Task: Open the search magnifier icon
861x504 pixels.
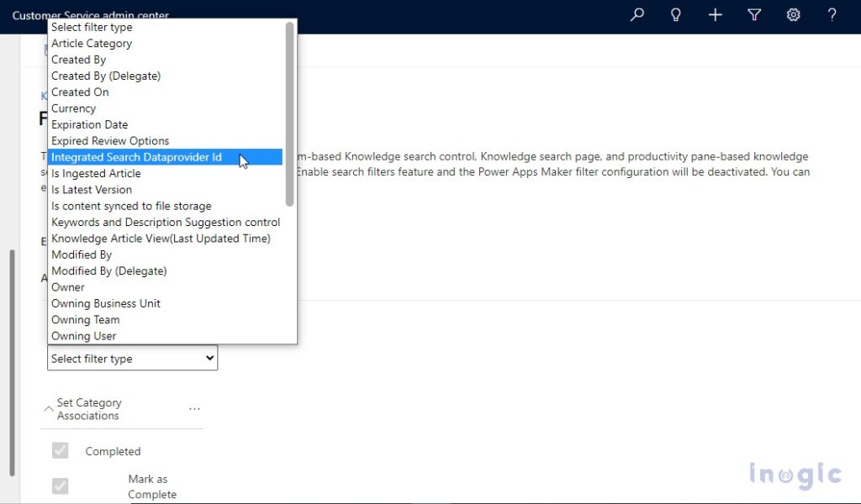Action: (x=637, y=15)
